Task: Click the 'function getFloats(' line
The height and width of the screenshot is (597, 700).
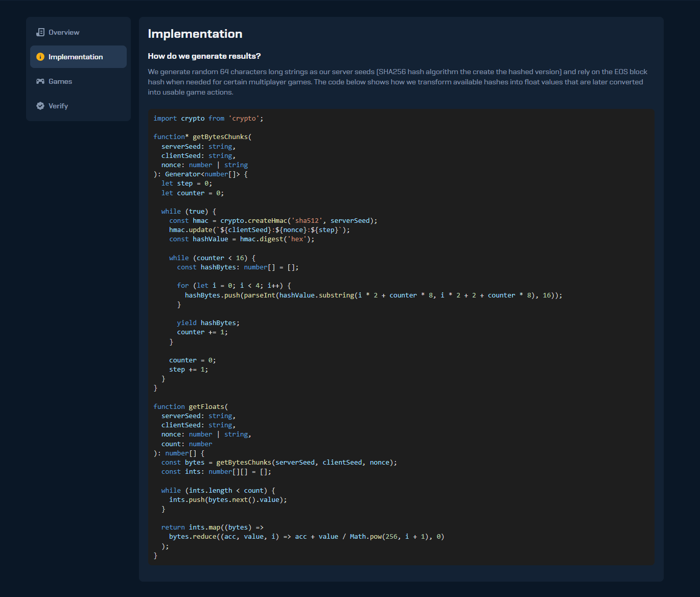Action: point(191,407)
